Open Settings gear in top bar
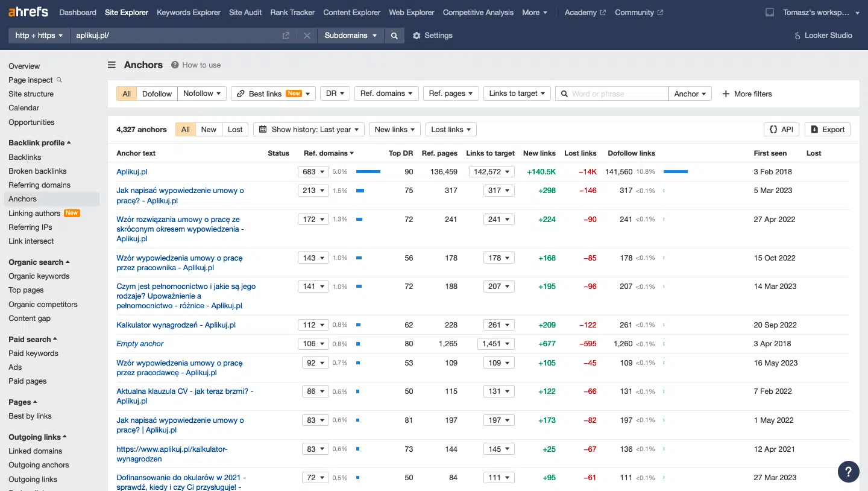Image resolution: width=868 pixels, height=491 pixels. pyautogui.click(x=433, y=36)
